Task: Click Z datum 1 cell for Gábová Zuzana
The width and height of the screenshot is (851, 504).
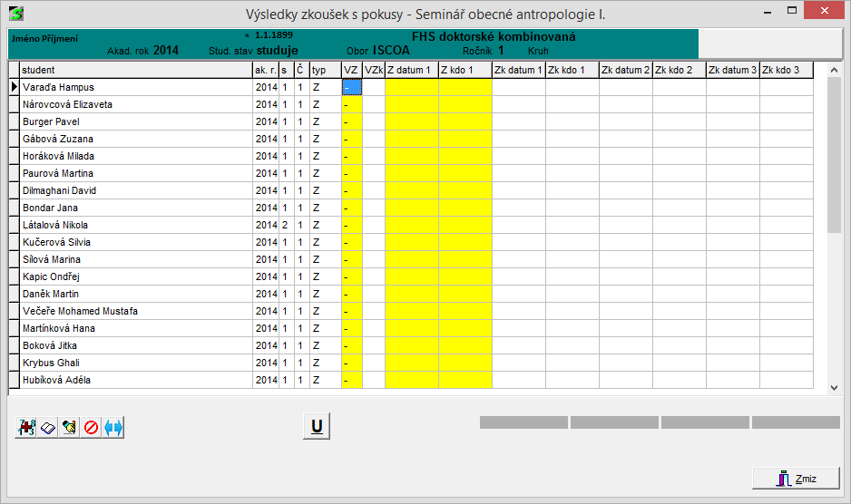Action: pyautogui.click(x=412, y=139)
